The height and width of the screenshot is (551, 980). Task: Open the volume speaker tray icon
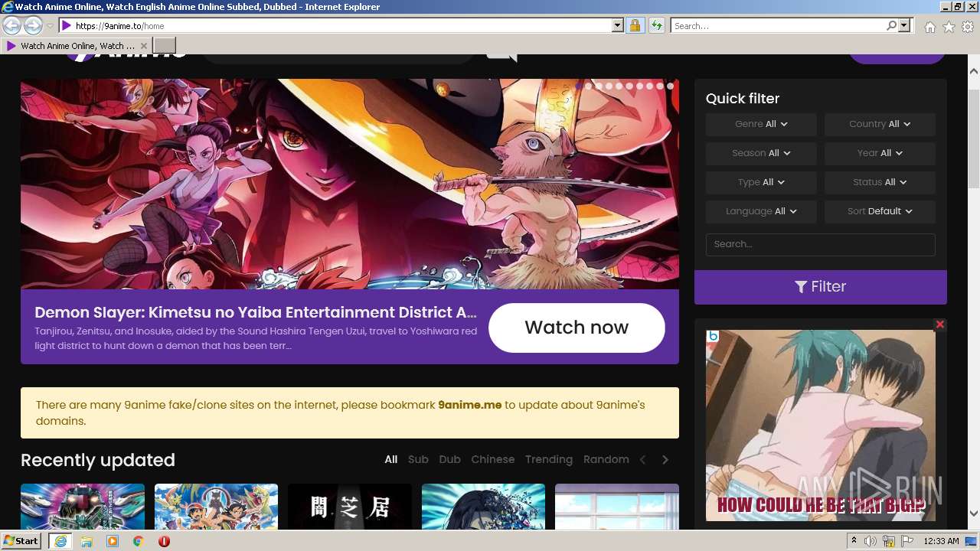coord(871,541)
